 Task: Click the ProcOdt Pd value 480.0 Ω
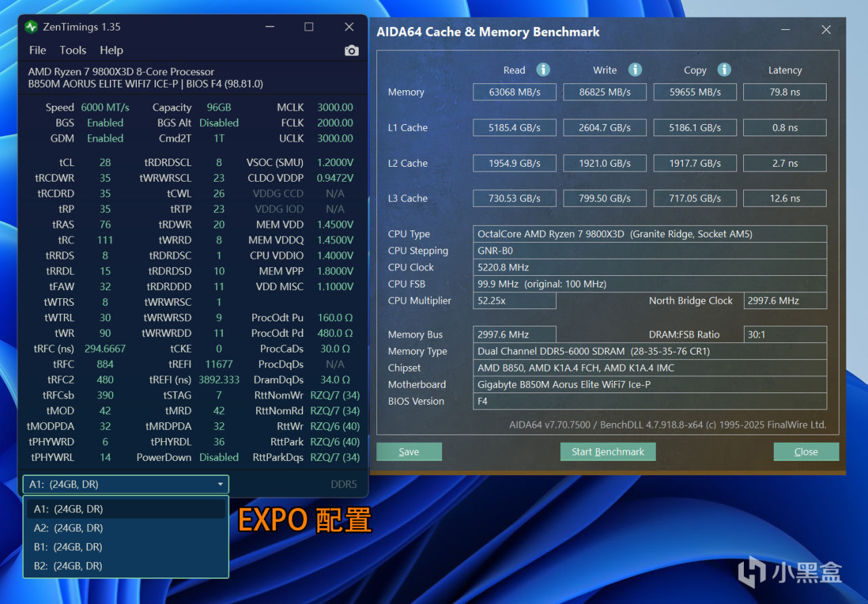335,333
